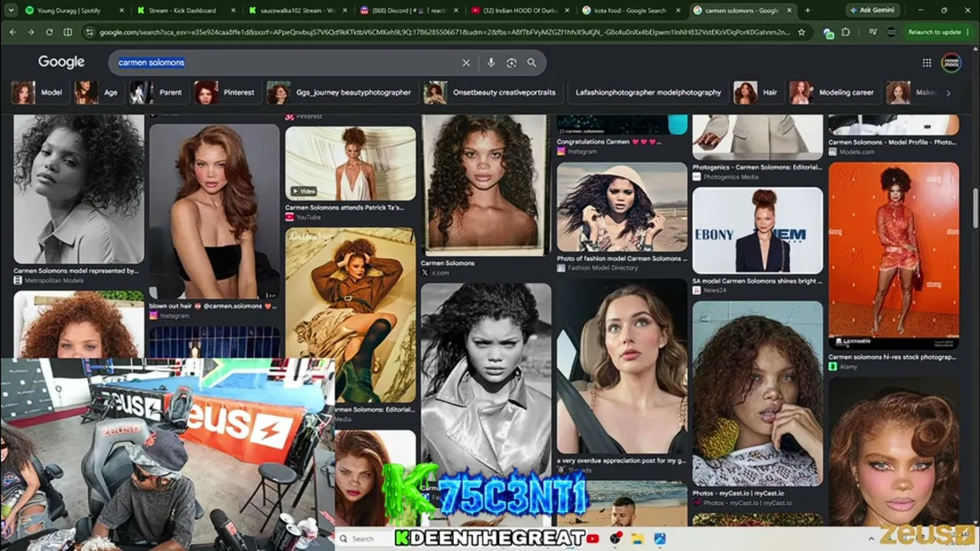
Task: Open the News24 source link
Action: coord(709,290)
